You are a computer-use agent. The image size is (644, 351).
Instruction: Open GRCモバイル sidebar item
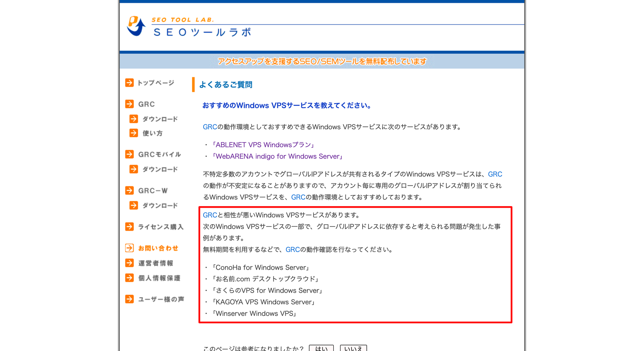159,155
